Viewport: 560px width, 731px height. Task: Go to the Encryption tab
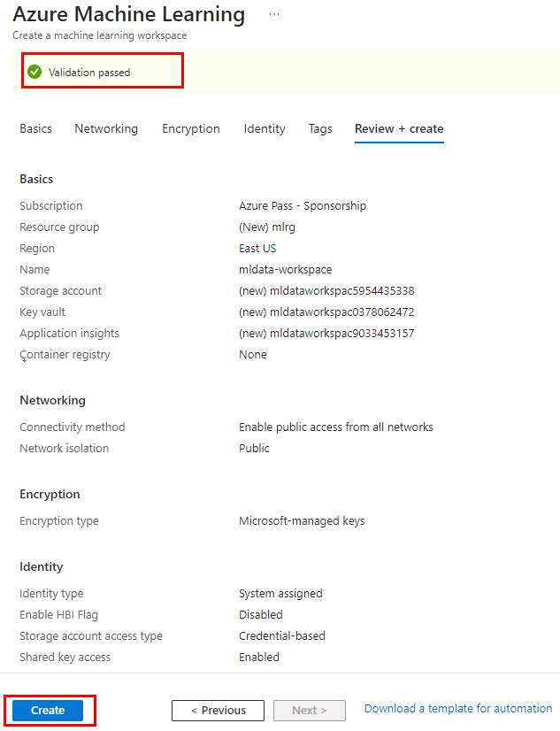191,128
